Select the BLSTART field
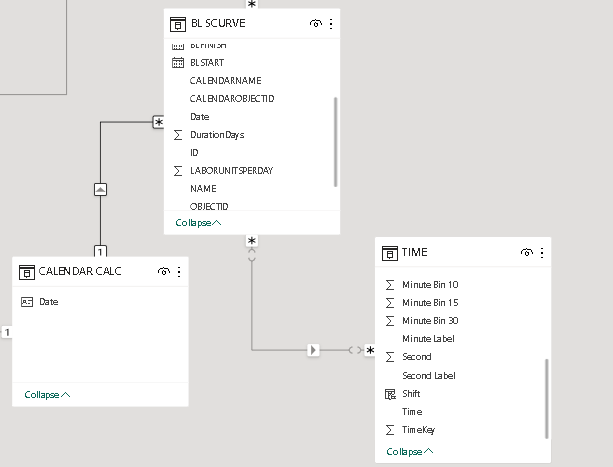 [x=207, y=63]
